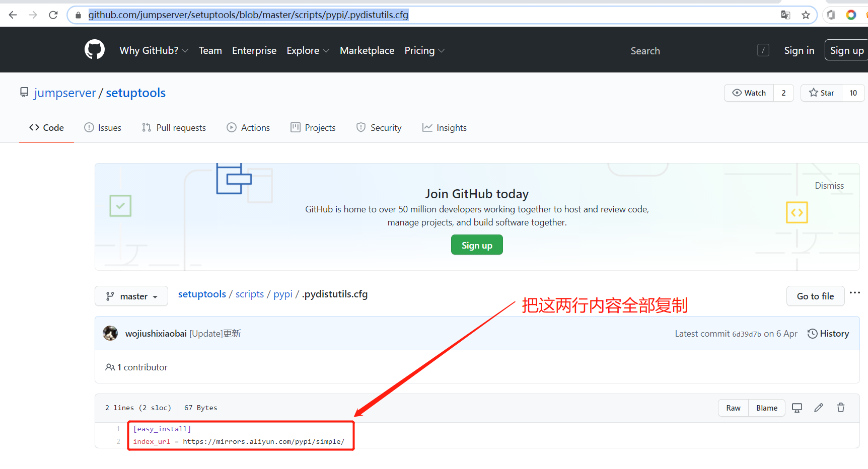This screenshot has height=469, width=868.
Task: Open wojiushixiaobai author link
Action: [156, 334]
